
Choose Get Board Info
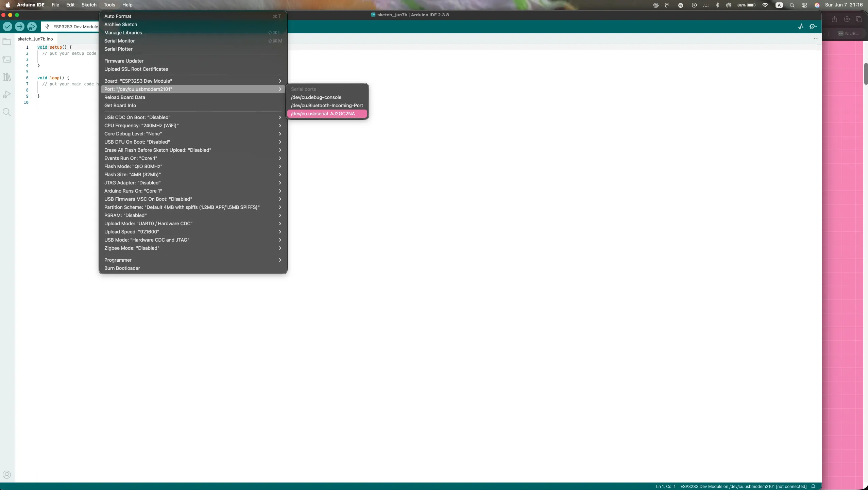click(x=193, y=105)
